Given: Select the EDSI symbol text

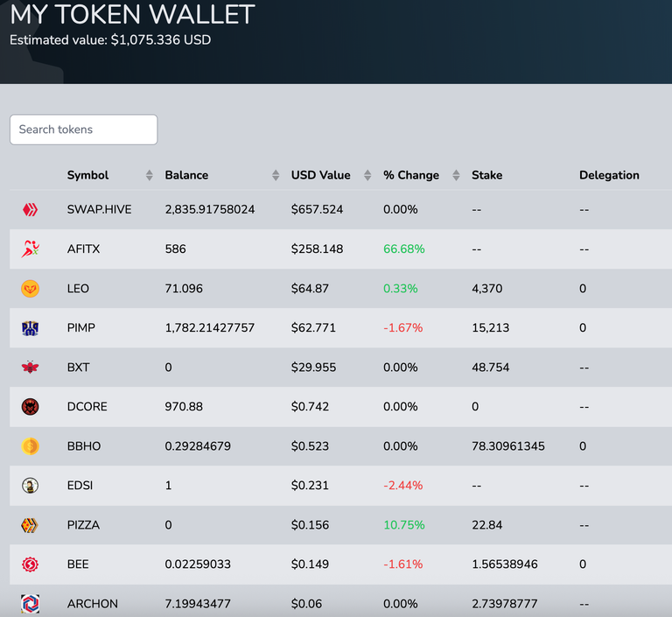Looking at the screenshot, I should click(x=80, y=486).
